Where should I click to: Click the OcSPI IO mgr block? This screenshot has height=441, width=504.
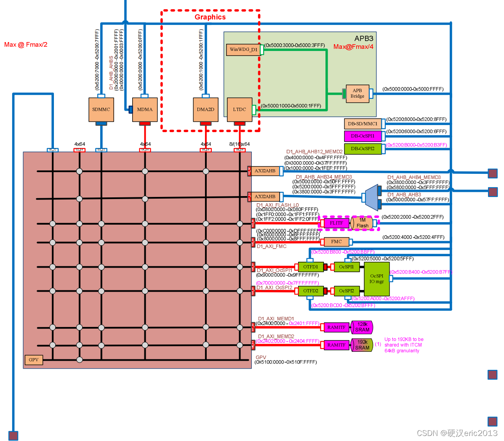[x=377, y=279]
